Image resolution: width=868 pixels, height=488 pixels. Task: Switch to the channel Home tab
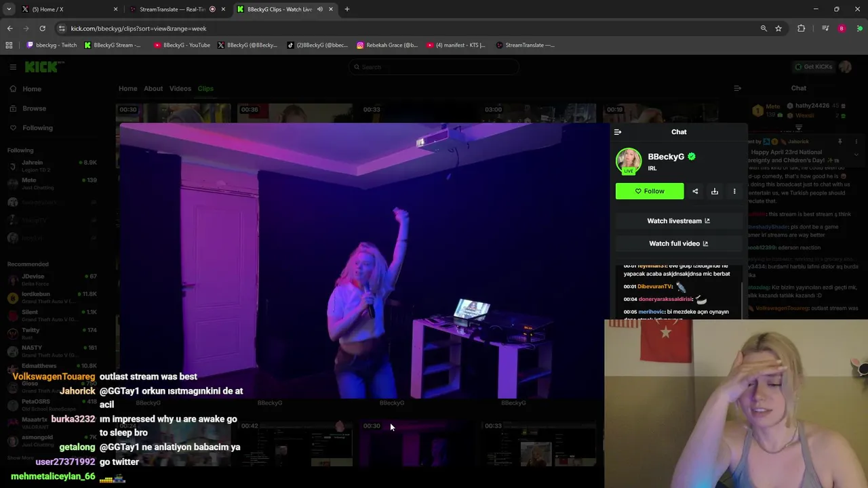pos(127,89)
